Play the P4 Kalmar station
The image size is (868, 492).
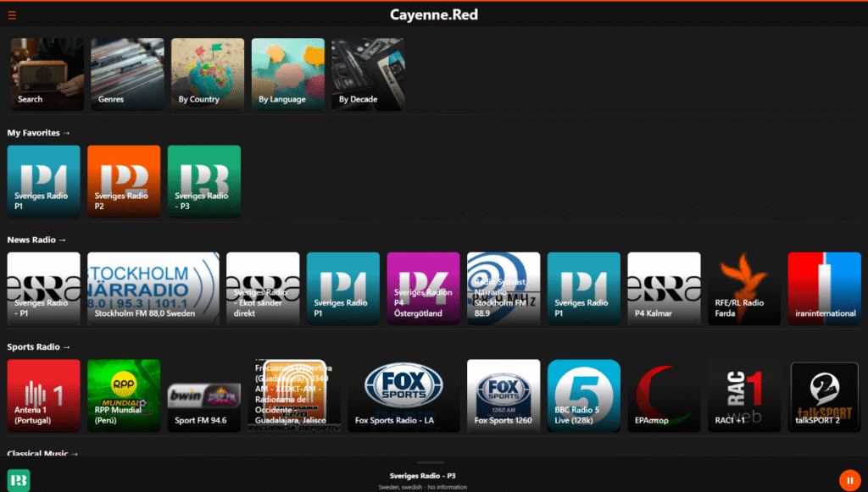[665, 289]
